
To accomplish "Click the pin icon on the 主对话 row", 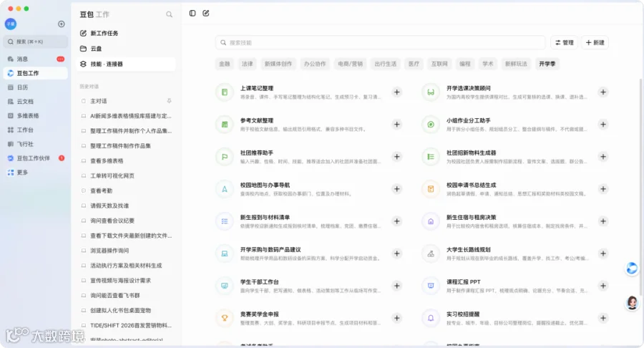I will click(x=169, y=101).
